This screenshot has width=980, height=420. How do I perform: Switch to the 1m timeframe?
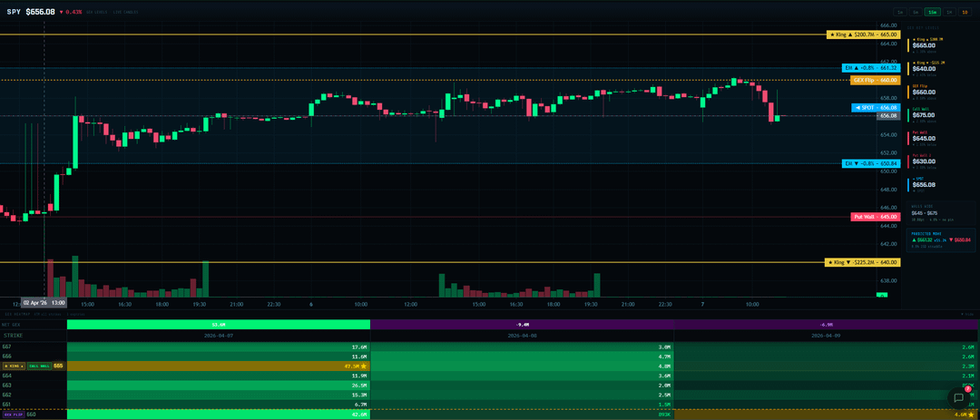click(900, 12)
